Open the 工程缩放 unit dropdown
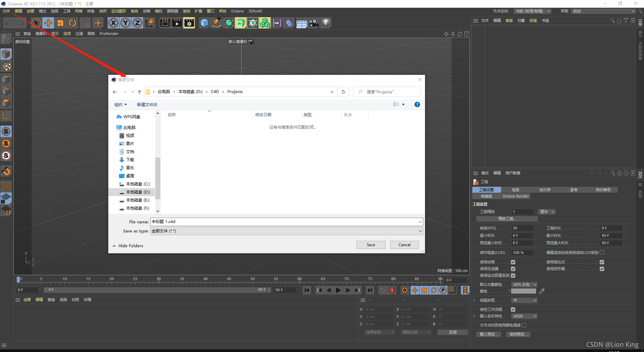 click(x=546, y=212)
